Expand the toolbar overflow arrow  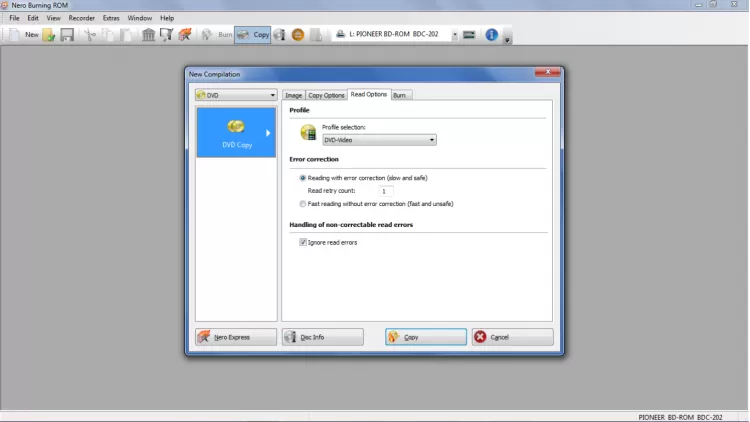(507, 40)
